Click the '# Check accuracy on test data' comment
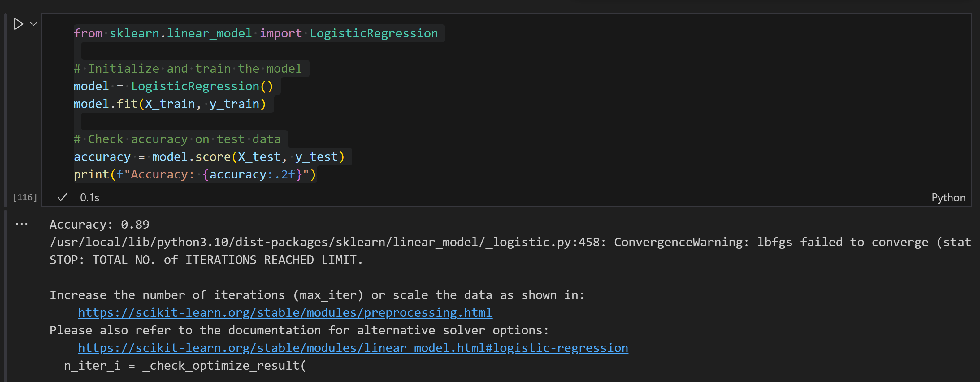 click(177, 139)
